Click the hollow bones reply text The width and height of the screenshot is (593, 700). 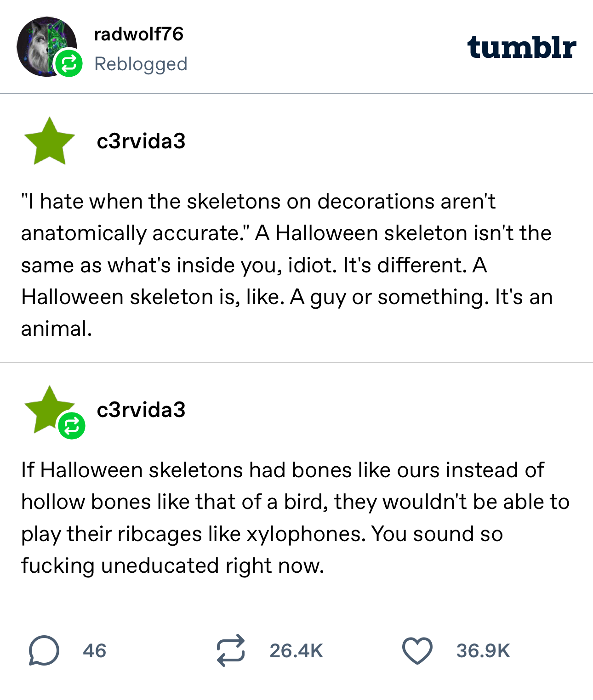click(x=294, y=518)
